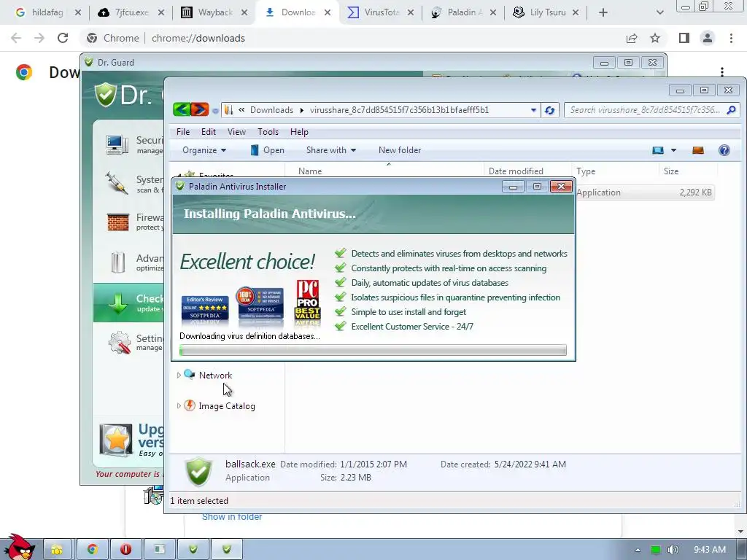The image size is (747, 560).
Task: Click the Chrome share page icon
Action: coord(632,38)
